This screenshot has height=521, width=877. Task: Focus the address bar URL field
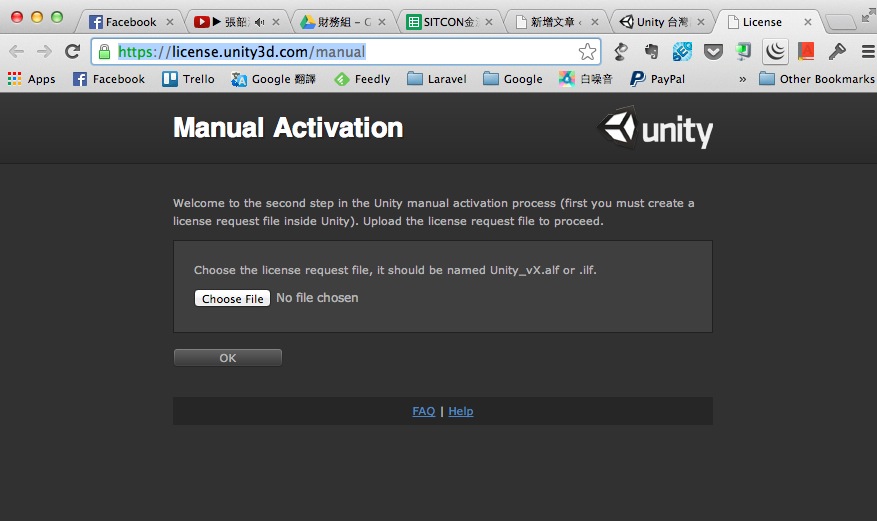tap(347, 52)
